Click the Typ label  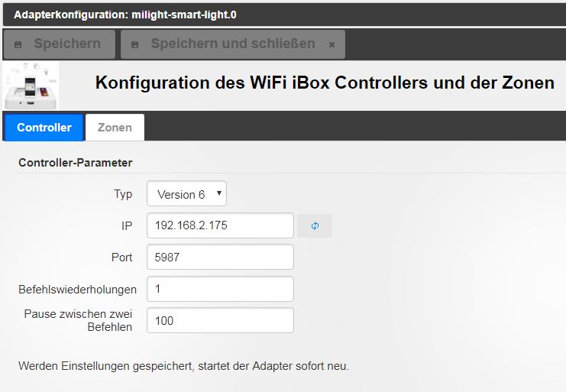[x=123, y=194]
